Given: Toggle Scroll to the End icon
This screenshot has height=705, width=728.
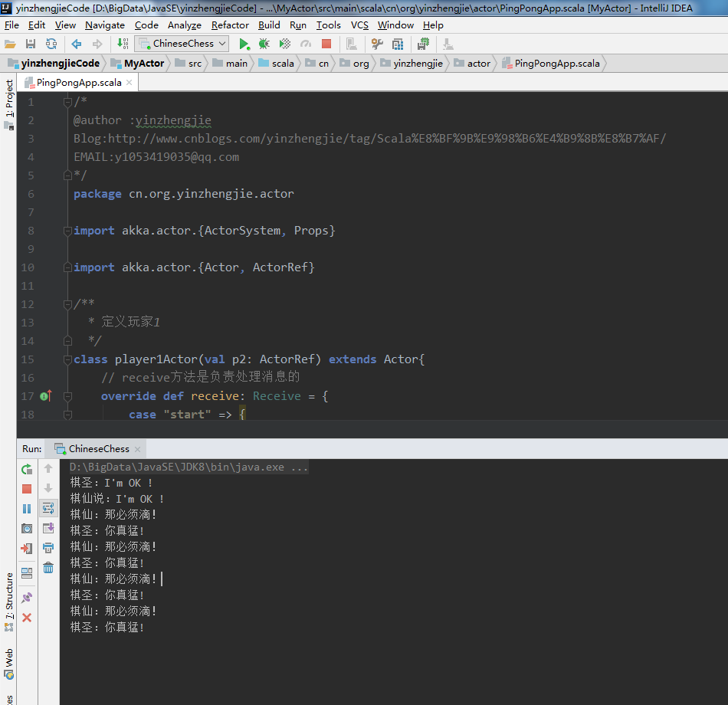Looking at the screenshot, I should [x=48, y=528].
